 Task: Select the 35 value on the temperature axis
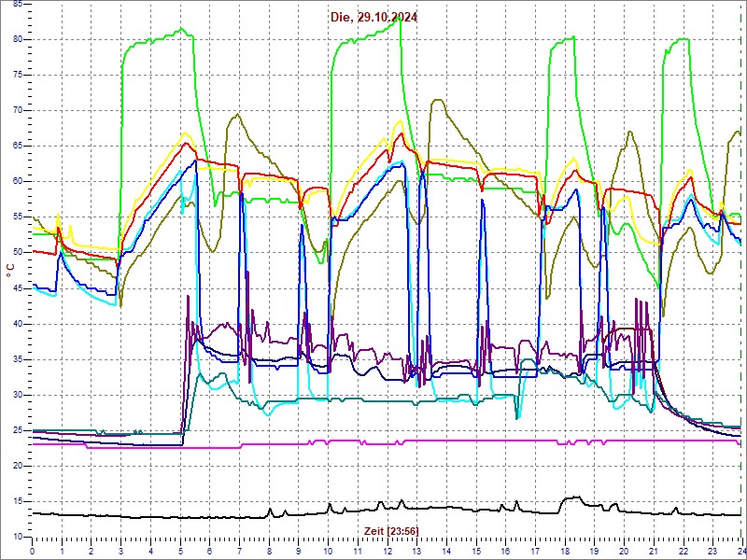coord(17,359)
